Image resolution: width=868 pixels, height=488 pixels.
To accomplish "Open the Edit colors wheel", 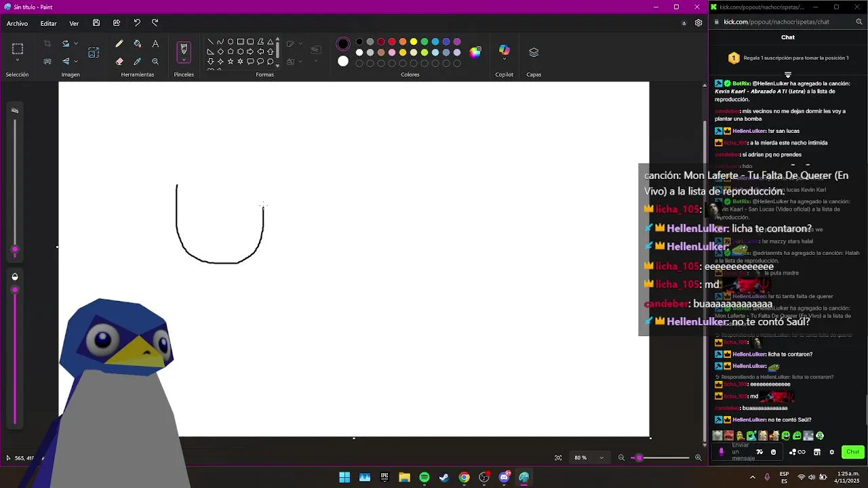I will pyautogui.click(x=475, y=52).
